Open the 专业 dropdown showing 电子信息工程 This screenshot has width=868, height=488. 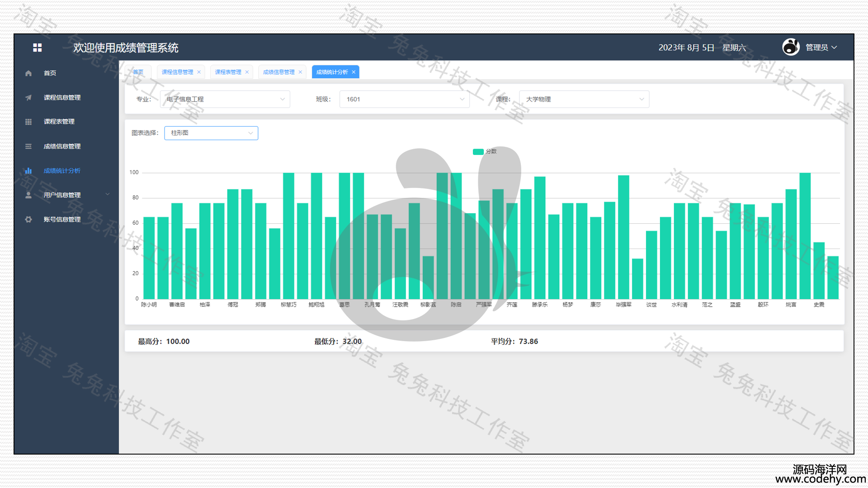coord(225,99)
